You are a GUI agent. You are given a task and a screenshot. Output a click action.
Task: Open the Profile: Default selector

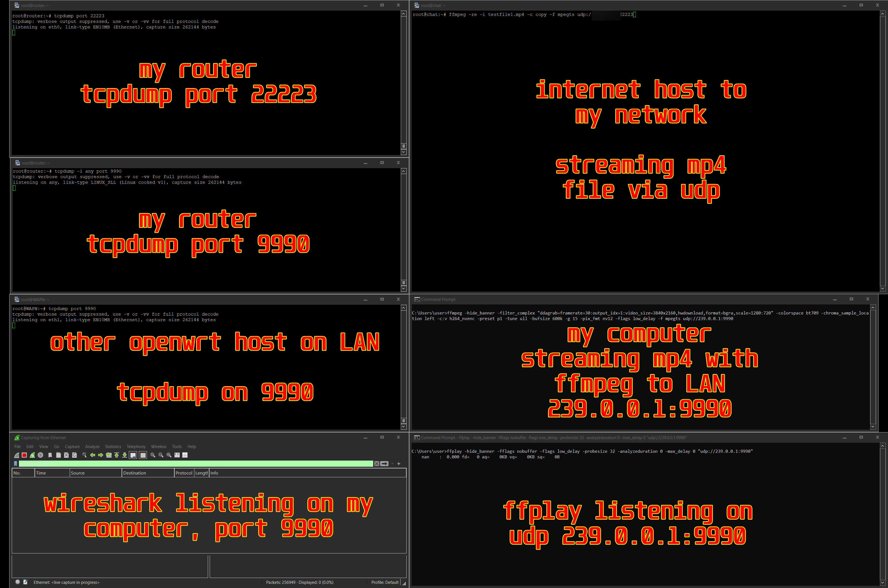(x=385, y=582)
